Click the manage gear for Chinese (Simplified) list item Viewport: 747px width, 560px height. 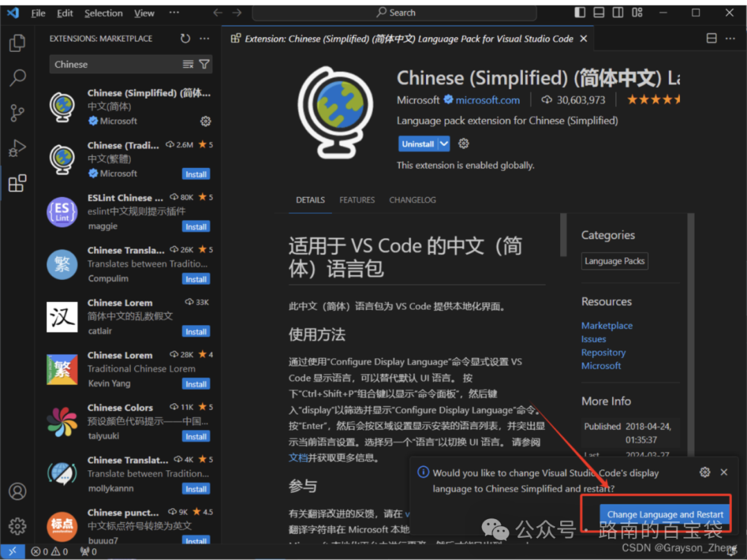click(205, 122)
